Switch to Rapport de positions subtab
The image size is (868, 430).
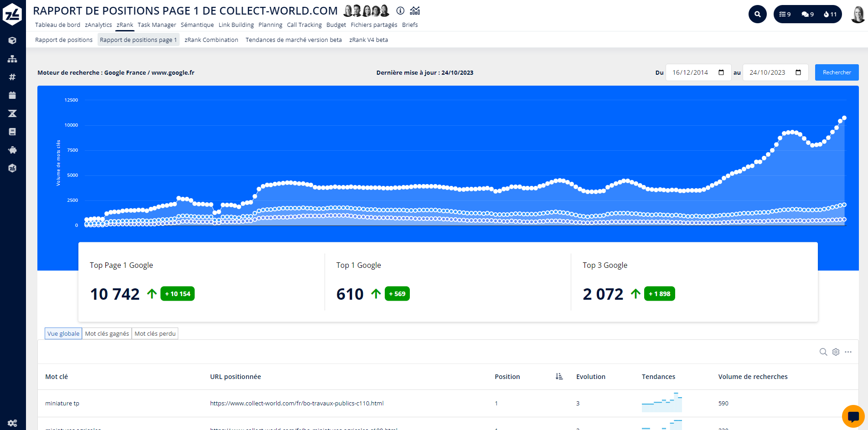coord(64,40)
